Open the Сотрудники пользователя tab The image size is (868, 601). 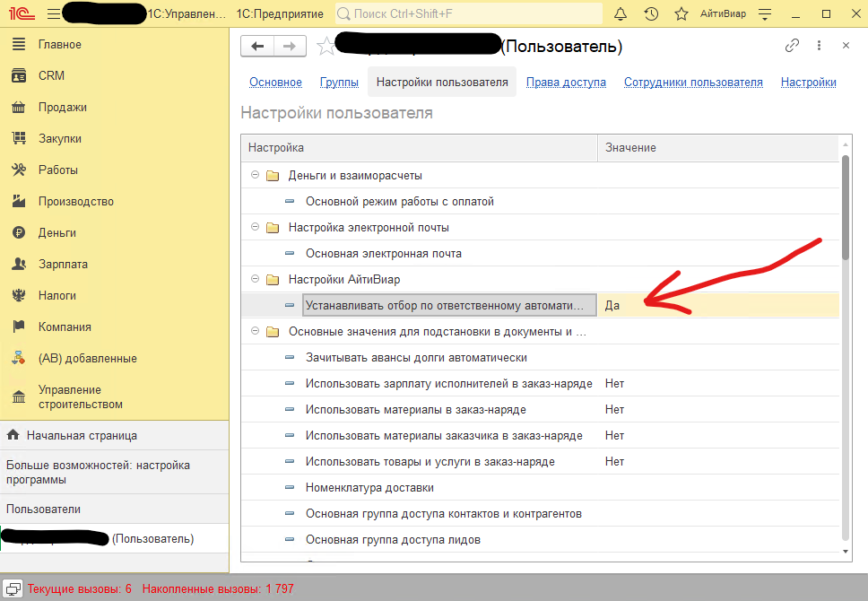[693, 82]
